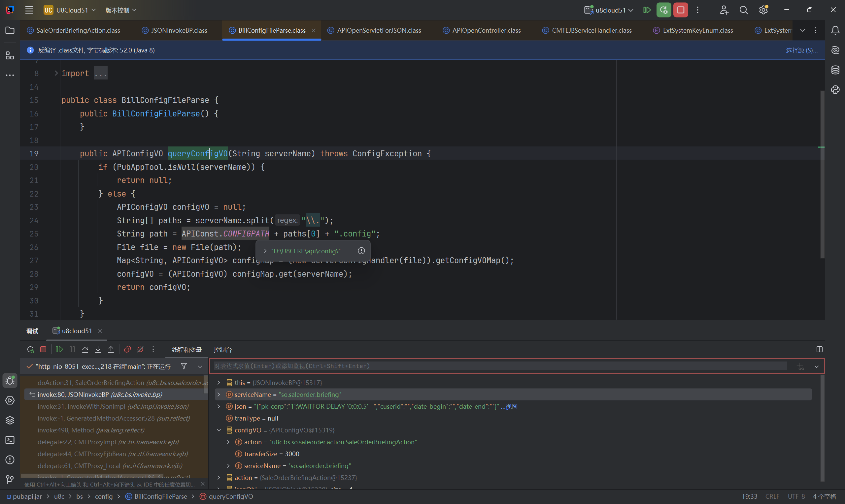Viewport: 845px width, 504px height.
Task: Rerun debug session in debug toolbar
Action: pyautogui.click(x=31, y=350)
